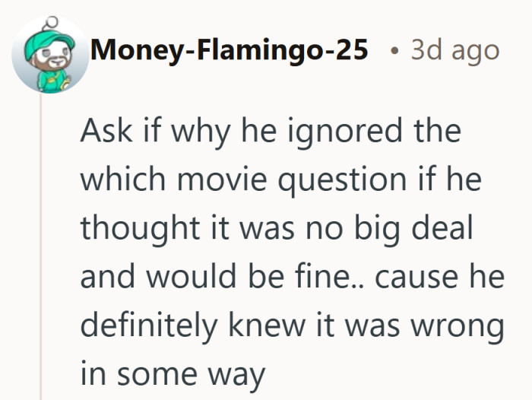
Task: Click the word "movie" in the comment
Action: pos(215,180)
